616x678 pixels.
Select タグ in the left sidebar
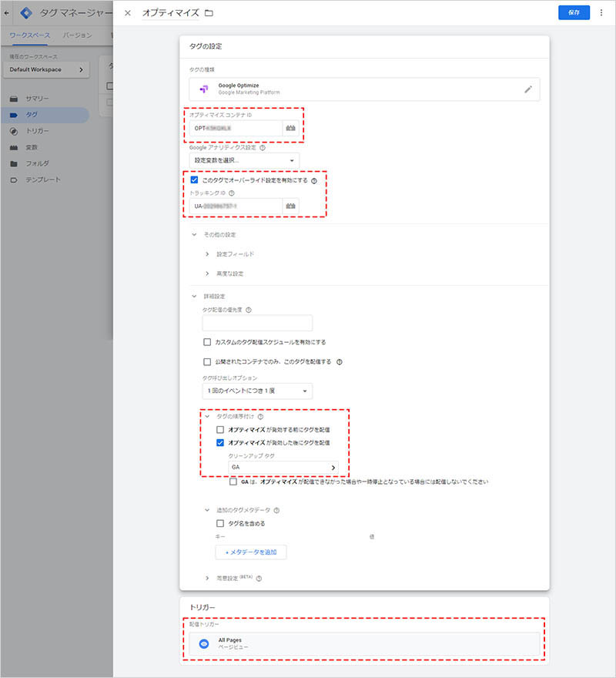click(x=32, y=115)
